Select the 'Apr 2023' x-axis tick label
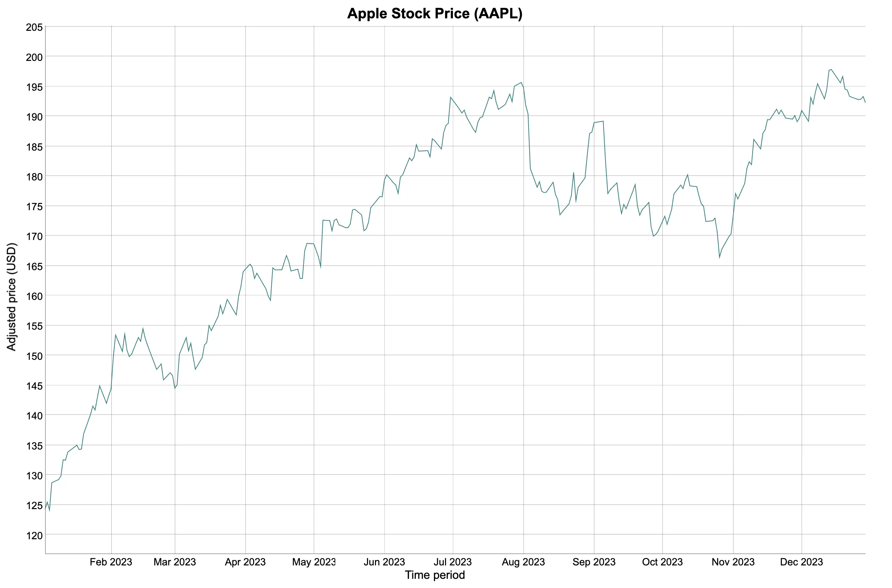The height and width of the screenshot is (588, 892). [x=245, y=562]
